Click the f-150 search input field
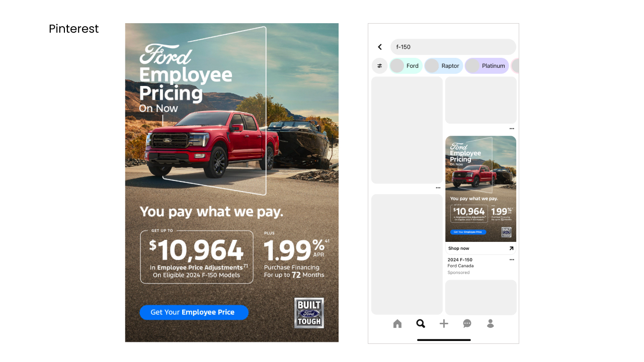Viewport: 644px width, 362px height. (x=453, y=47)
